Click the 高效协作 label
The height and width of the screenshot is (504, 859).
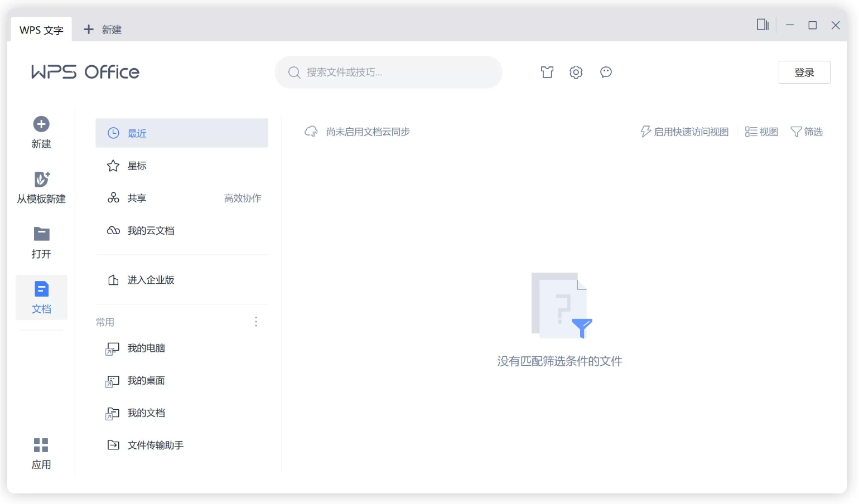coord(243,198)
